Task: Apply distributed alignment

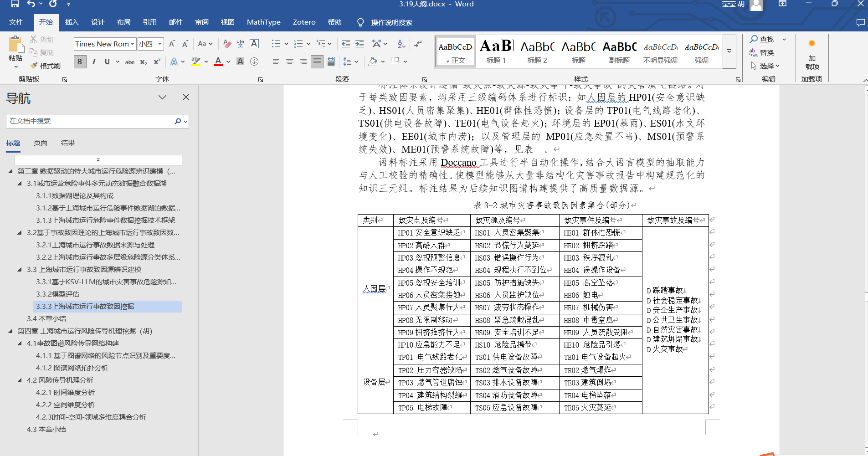Action: tap(331, 61)
